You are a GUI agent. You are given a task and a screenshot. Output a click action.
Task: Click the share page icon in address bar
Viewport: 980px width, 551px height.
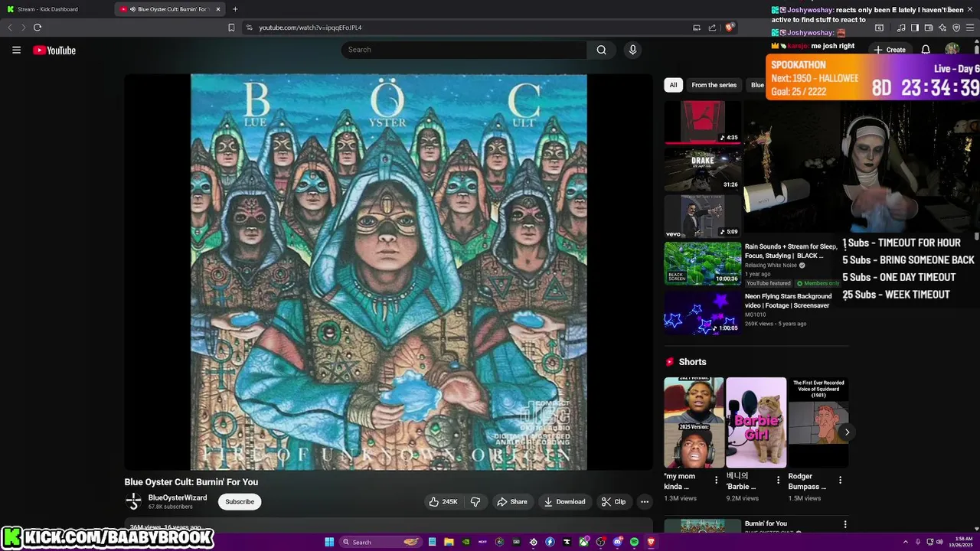(712, 28)
